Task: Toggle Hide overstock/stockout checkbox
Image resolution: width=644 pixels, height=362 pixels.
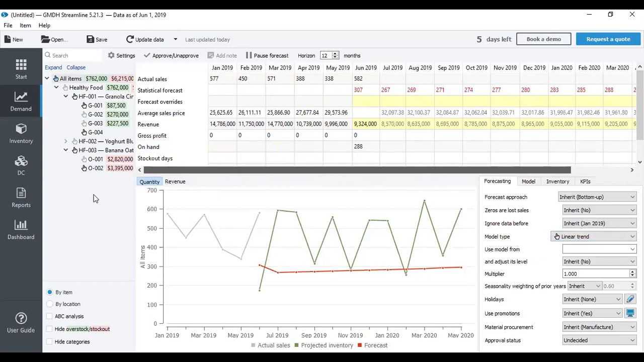Action: [50, 329]
